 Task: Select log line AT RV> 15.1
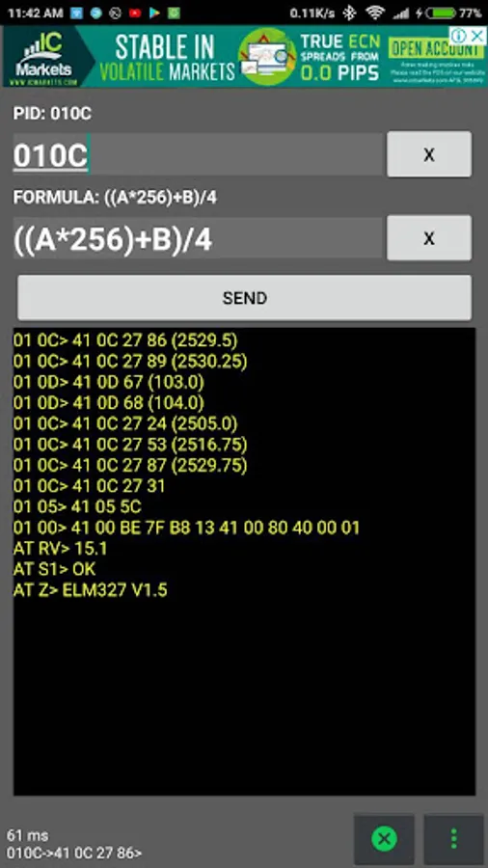tap(61, 549)
